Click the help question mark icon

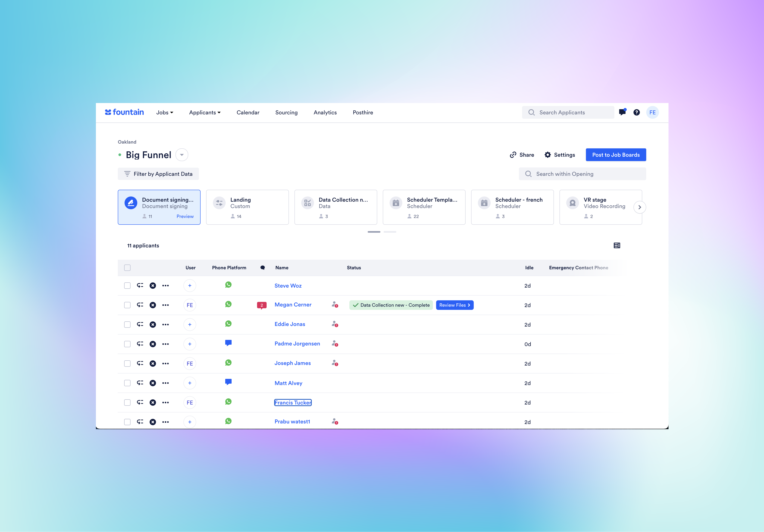click(x=636, y=112)
